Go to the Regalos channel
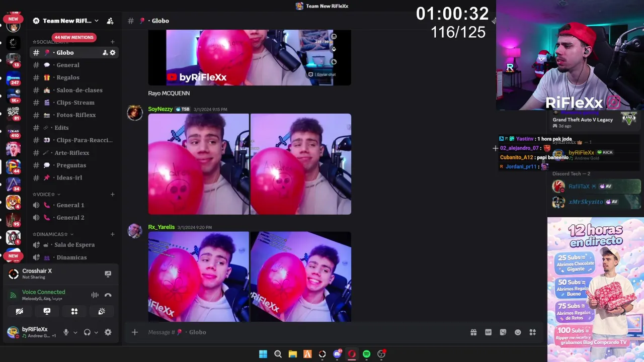This screenshot has height=362, width=644. point(74,77)
